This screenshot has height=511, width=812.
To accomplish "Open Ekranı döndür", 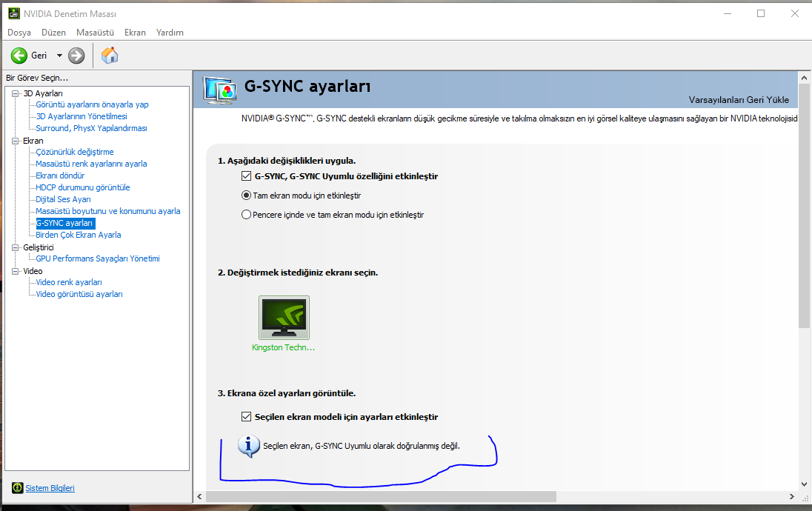I will coord(60,176).
